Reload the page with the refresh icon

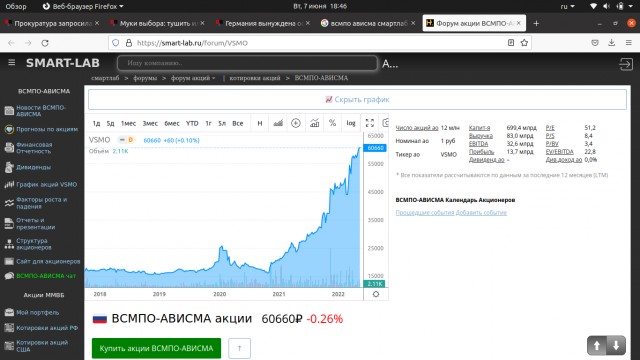point(45,43)
